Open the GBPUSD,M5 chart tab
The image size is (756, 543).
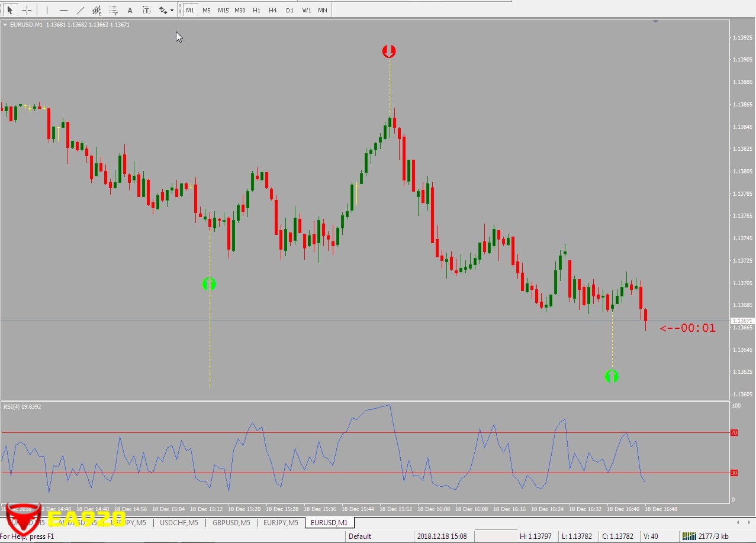pos(231,523)
